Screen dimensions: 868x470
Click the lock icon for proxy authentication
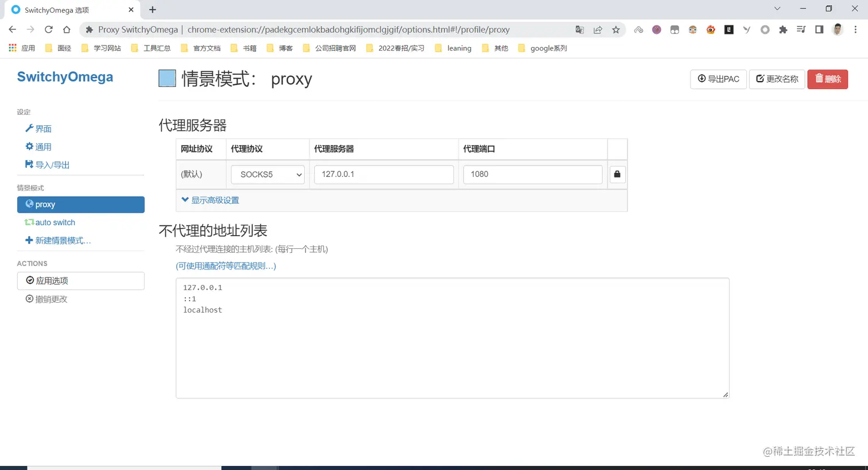pos(617,174)
